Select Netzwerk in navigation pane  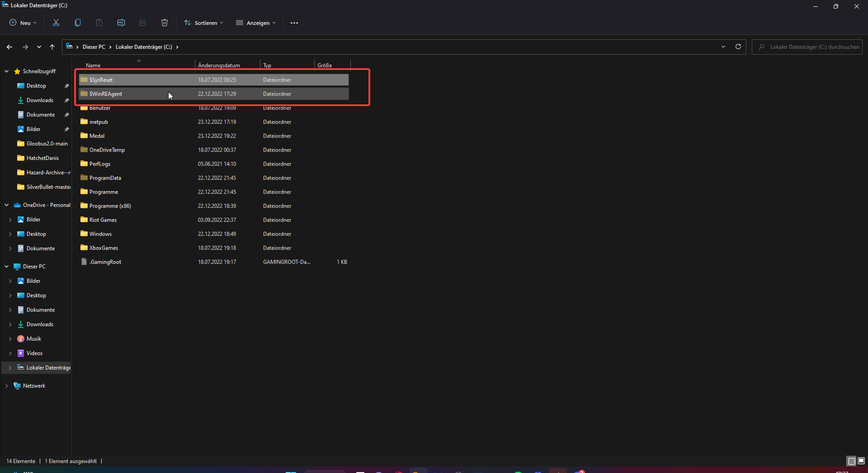click(34, 386)
